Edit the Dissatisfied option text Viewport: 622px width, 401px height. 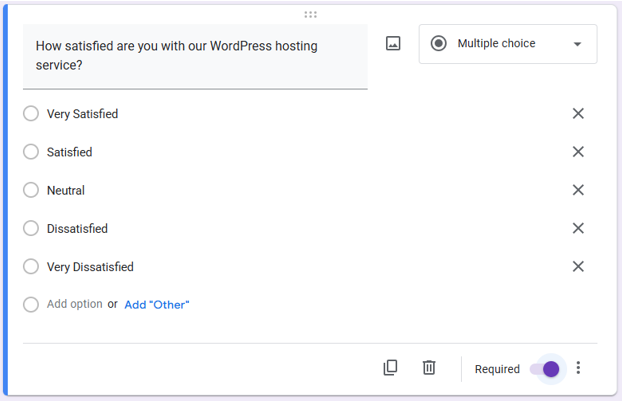[77, 228]
